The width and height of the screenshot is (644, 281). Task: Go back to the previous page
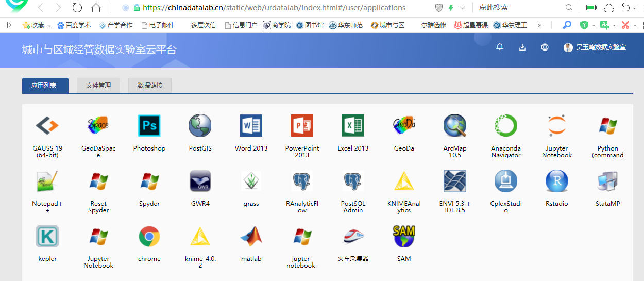coord(41,8)
